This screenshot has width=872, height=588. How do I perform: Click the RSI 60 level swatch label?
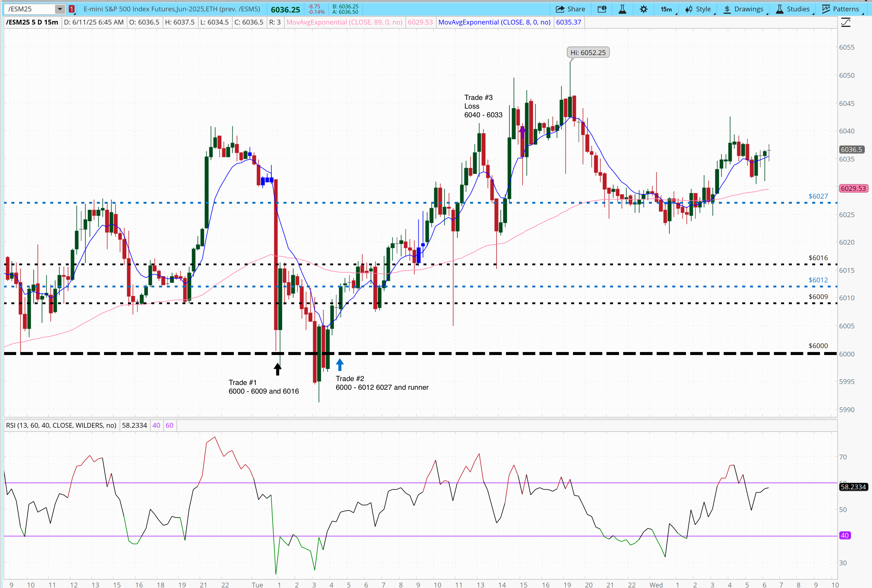pyautogui.click(x=170, y=425)
